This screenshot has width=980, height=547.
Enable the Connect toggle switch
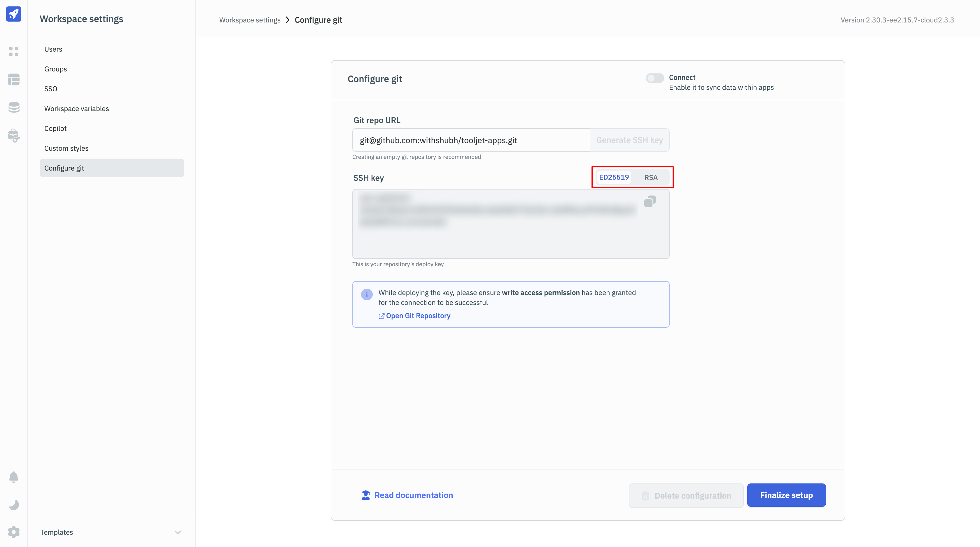tap(655, 78)
